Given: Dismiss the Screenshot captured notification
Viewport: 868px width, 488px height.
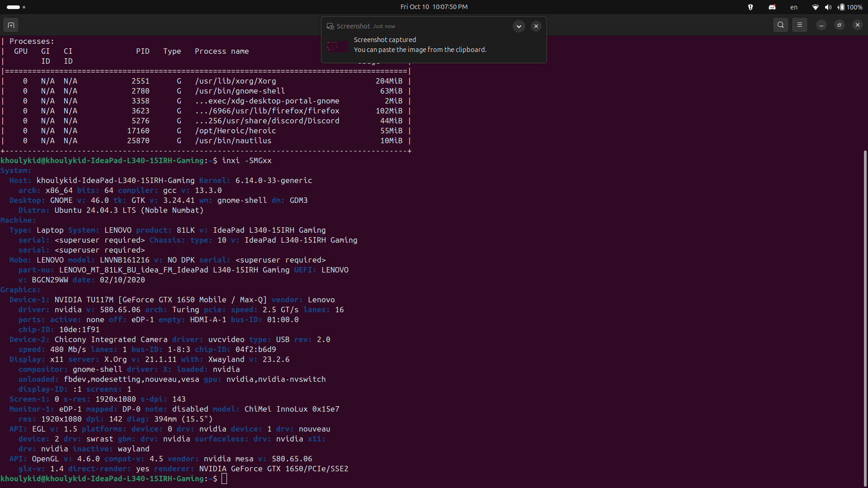Looking at the screenshot, I should coord(536,26).
